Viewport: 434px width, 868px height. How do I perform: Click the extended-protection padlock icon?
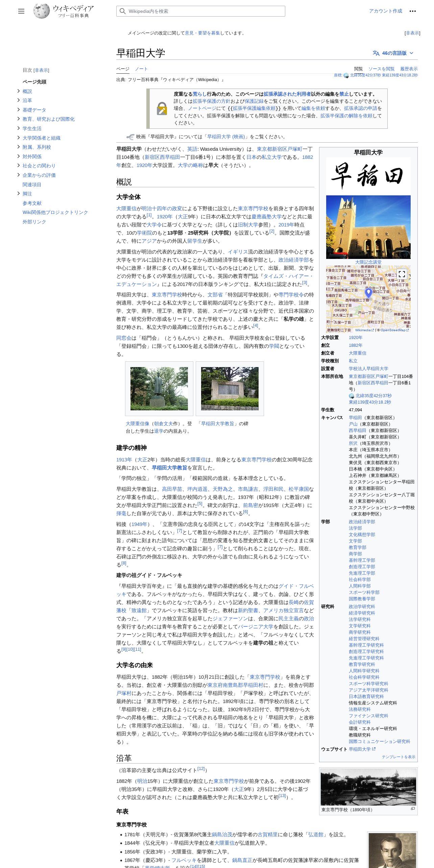pos(162,108)
